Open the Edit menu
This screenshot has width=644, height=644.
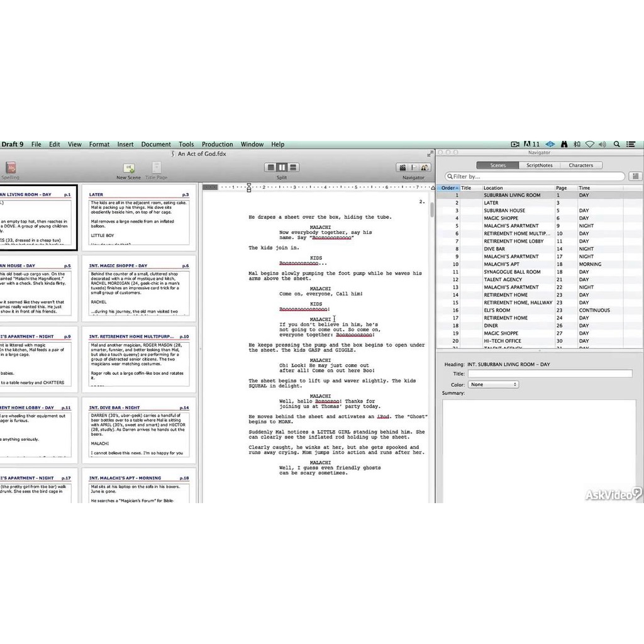point(54,144)
